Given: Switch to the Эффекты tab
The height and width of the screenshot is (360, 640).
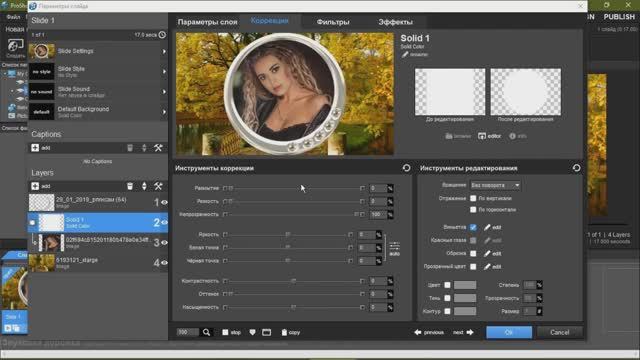Looking at the screenshot, I should [x=396, y=22].
